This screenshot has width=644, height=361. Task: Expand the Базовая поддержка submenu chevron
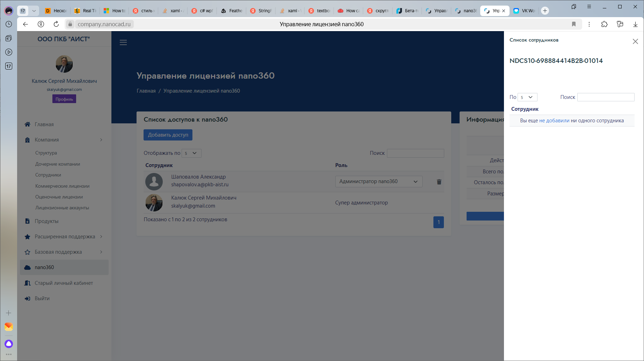point(101,252)
